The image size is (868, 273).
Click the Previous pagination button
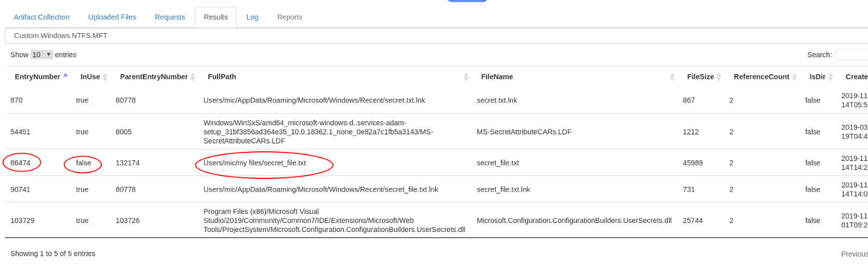[x=854, y=254]
